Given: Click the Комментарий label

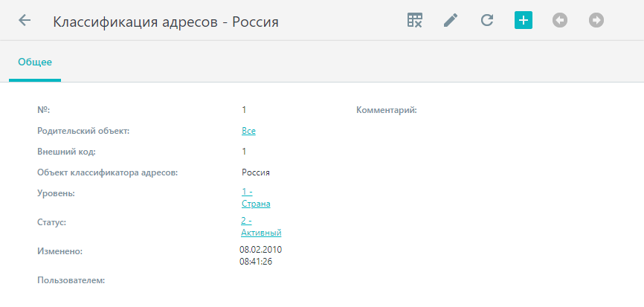Looking at the screenshot, I should coord(387,110).
